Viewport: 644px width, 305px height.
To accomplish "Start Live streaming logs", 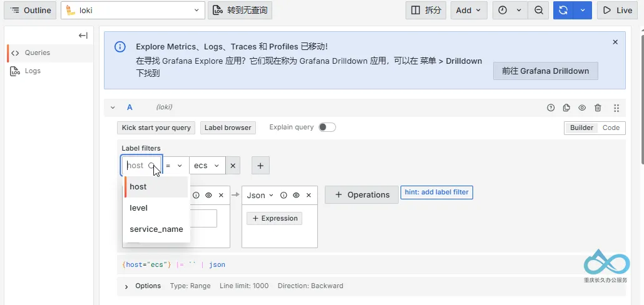I will pos(617,10).
